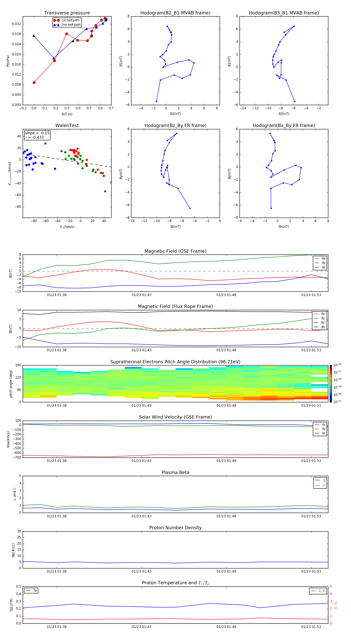Select the 10^-26 label on the color bar

click(x=337, y=365)
